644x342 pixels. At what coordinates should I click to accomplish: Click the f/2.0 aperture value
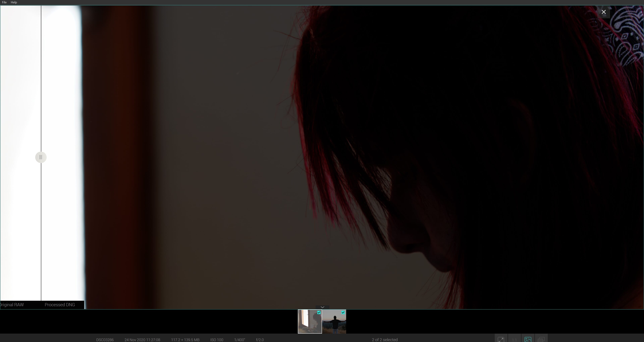(260, 340)
